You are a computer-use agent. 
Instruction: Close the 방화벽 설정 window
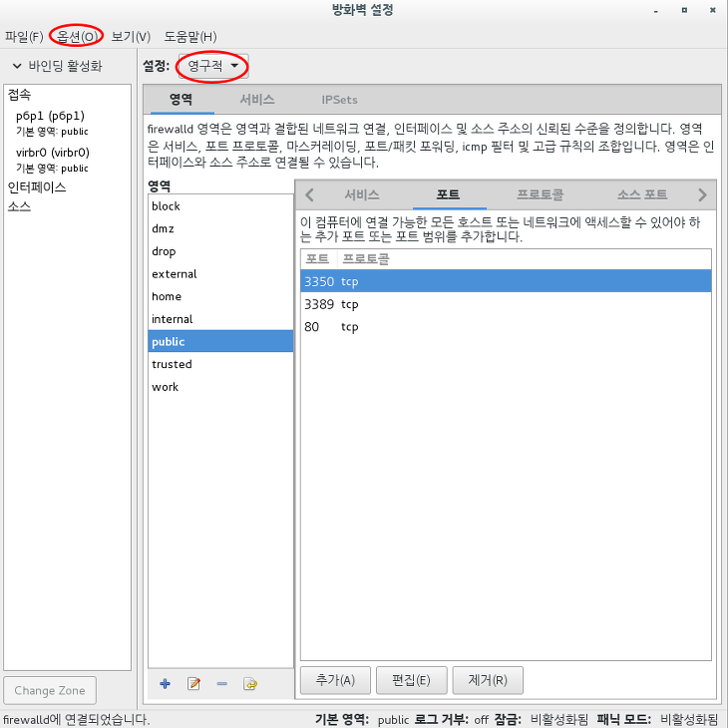coord(713,10)
